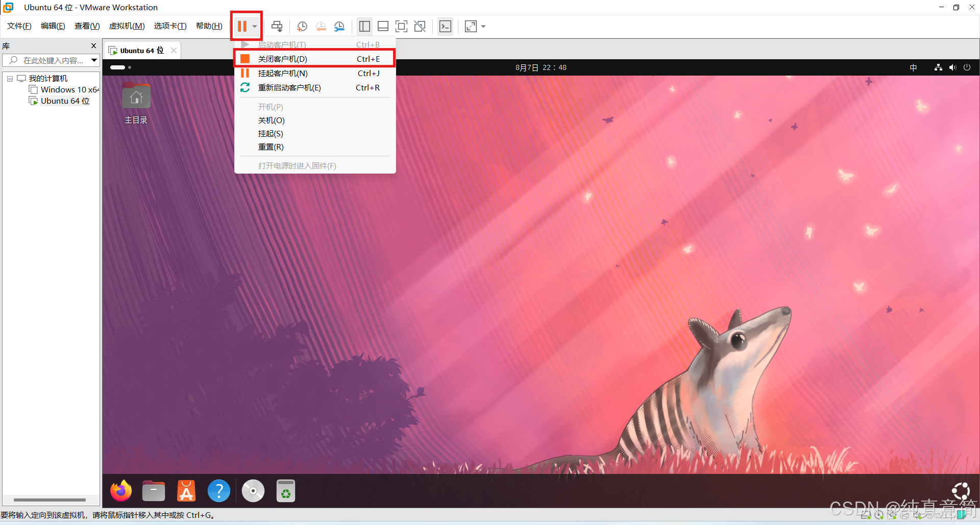Click the 中 input method indicator
Screen dimensions: 980x525
(913, 67)
